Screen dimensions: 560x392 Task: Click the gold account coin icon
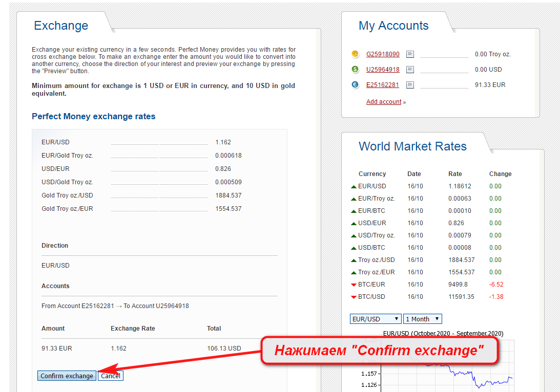(x=355, y=54)
